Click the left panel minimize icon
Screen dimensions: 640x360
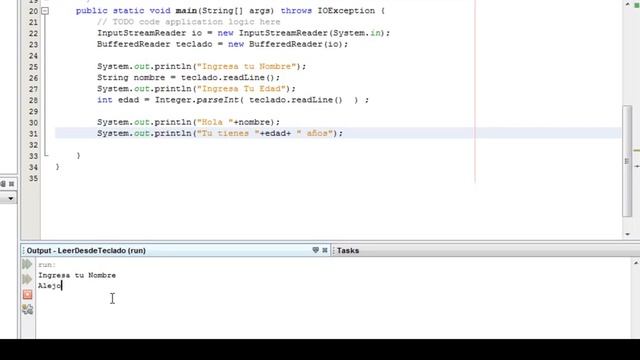(3, 184)
